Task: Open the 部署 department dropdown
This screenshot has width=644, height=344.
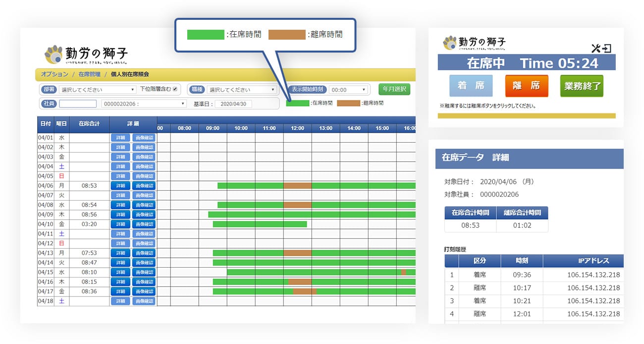Action: tap(97, 90)
